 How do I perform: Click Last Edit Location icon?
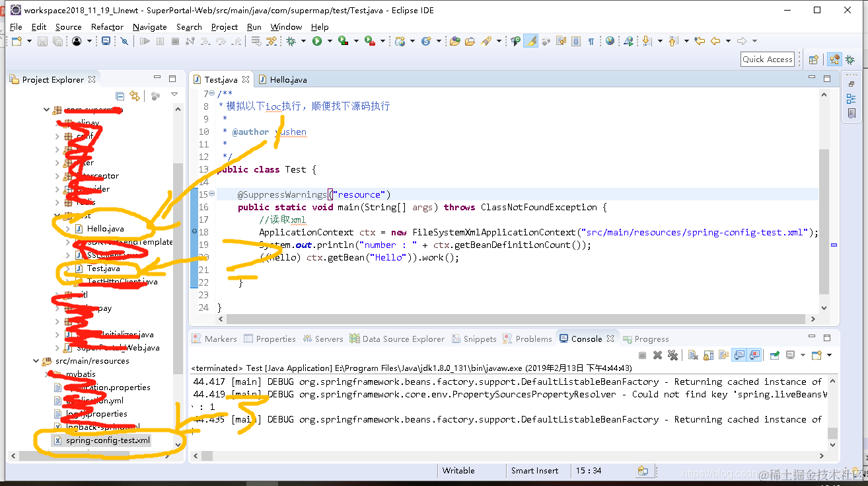700,41
